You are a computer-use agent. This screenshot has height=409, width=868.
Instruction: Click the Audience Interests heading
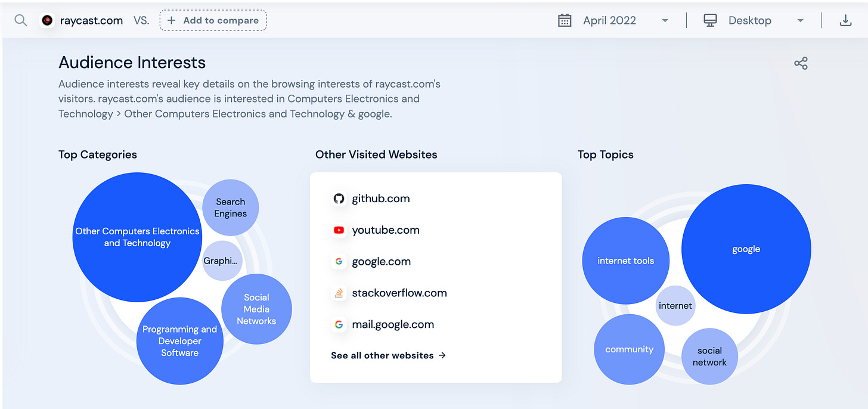point(132,63)
